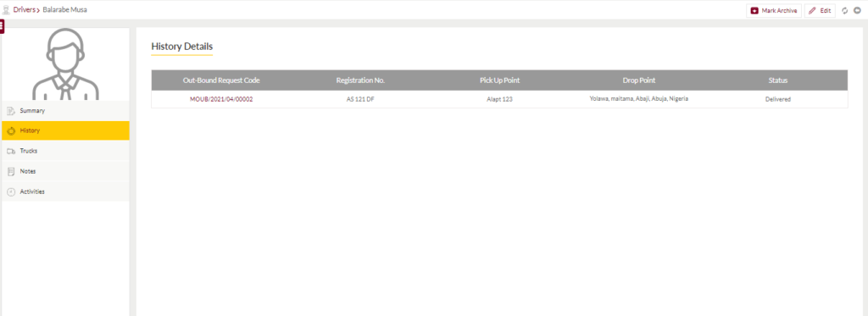Open request MOUB/2021/04/00002

221,99
